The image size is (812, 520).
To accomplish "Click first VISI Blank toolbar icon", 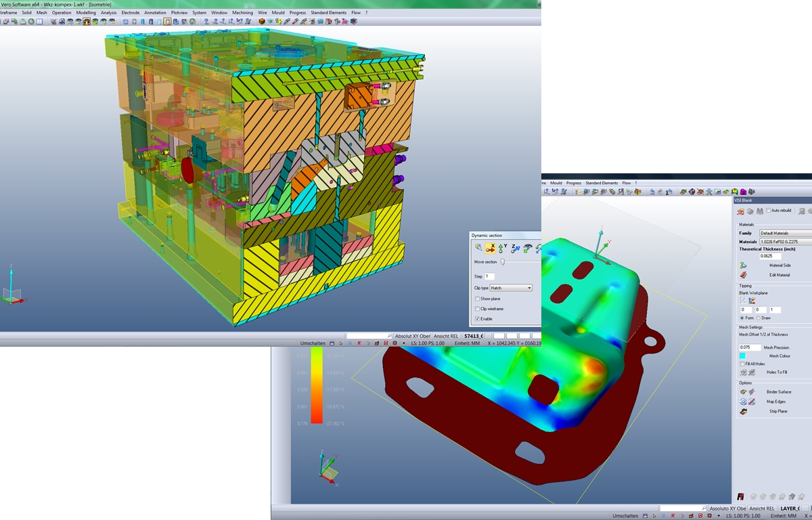I will tap(741, 211).
